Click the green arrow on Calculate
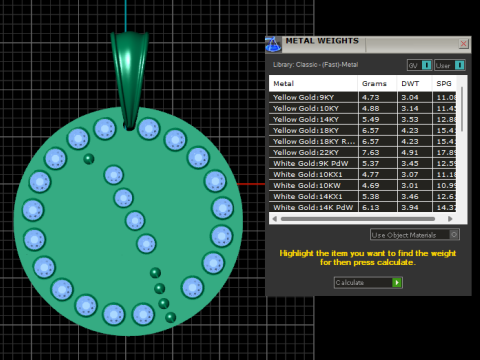The image size is (480, 360). click(397, 283)
